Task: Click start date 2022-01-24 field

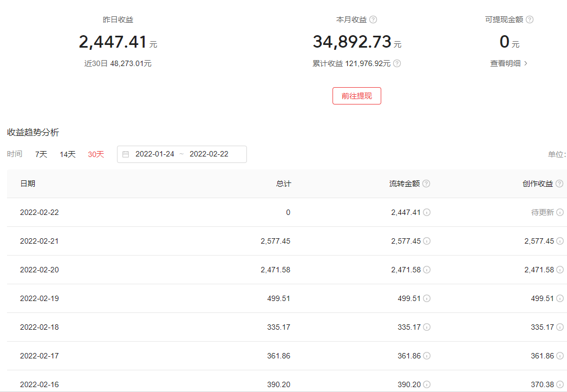Action: [x=155, y=154]
